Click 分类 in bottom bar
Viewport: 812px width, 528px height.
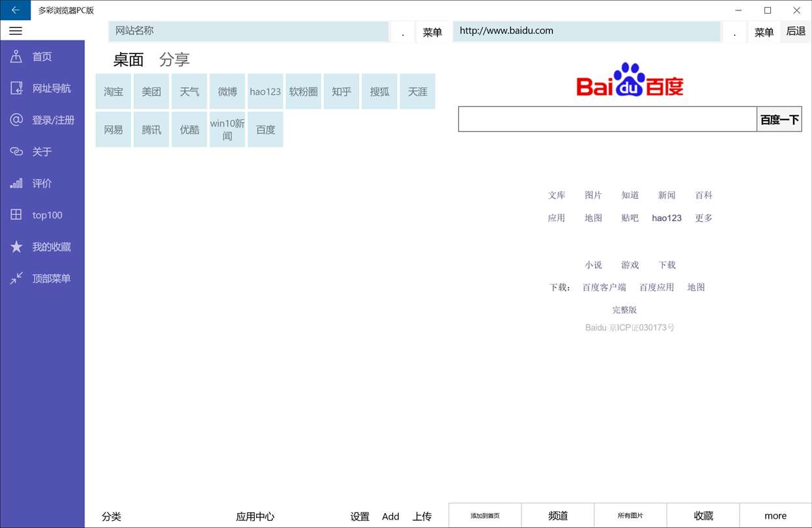click(x=111, y=516)
